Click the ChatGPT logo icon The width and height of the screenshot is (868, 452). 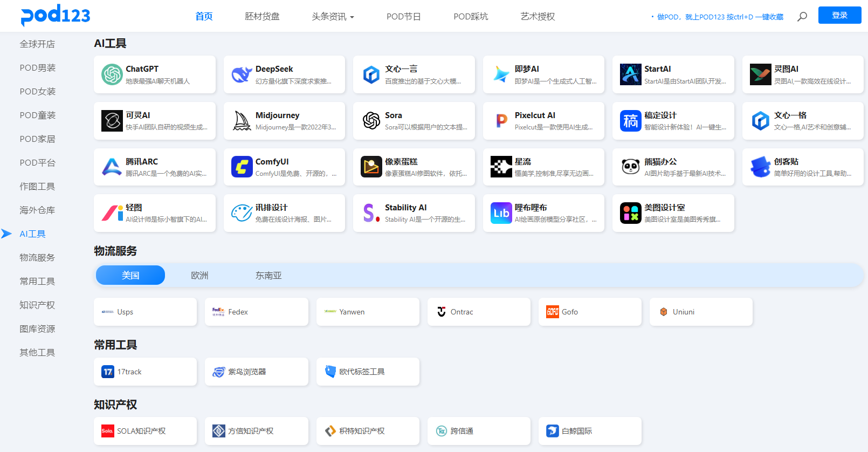tap(112, 74)
